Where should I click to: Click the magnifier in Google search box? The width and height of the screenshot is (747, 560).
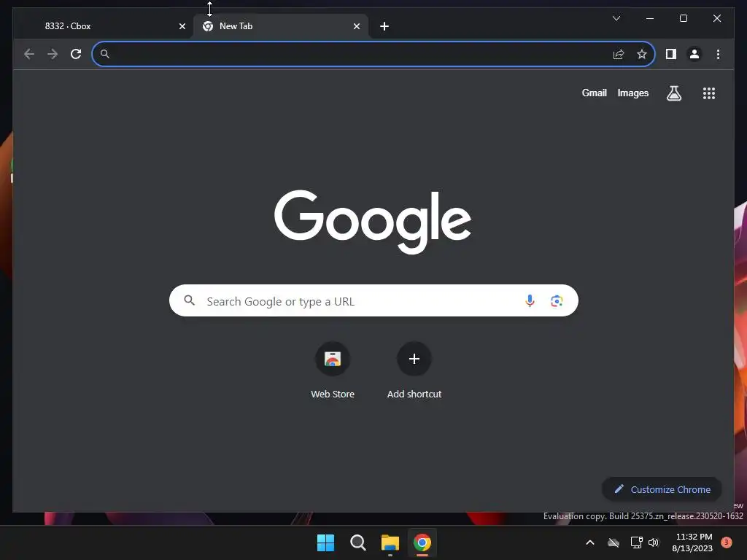pyautogui.click(x=189, y=300)
